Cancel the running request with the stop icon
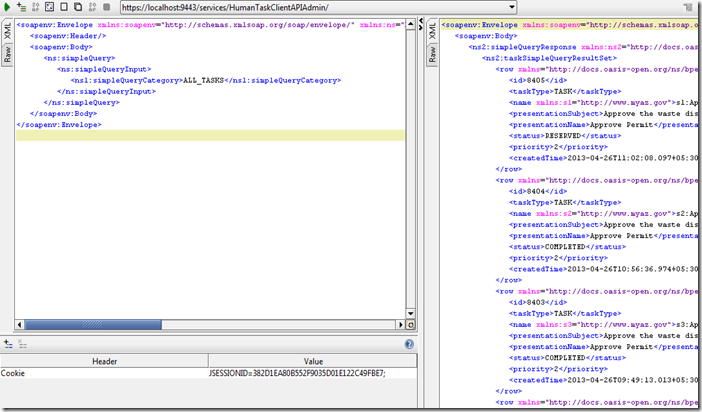This screenshot has height=412, width=702. 107,7
